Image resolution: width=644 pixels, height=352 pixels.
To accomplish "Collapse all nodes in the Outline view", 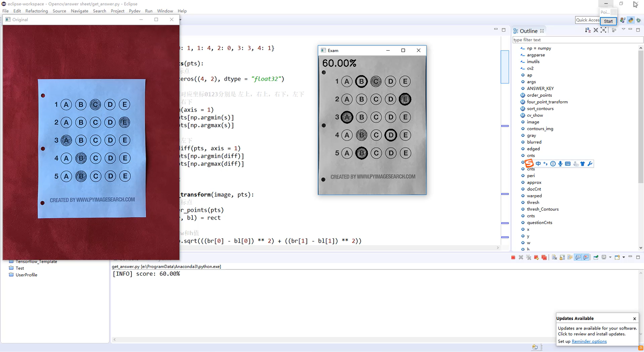I will pos(596,30).
